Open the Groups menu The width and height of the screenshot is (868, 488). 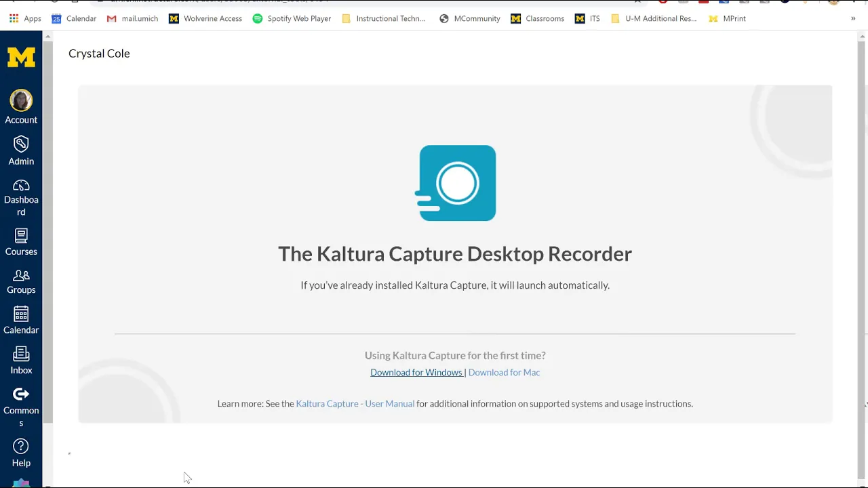point(21,281)
